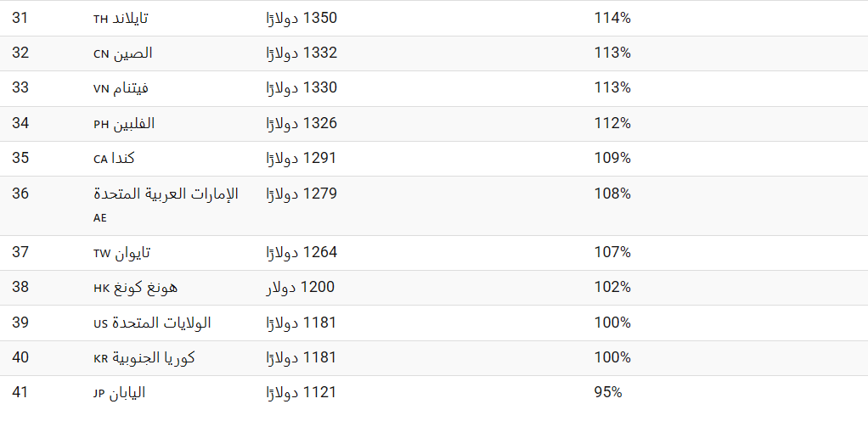This screenshot has width=868, height=421.
Task: Select the price 1200 دولار for Hong Kong
Action: tap(301, 287)
